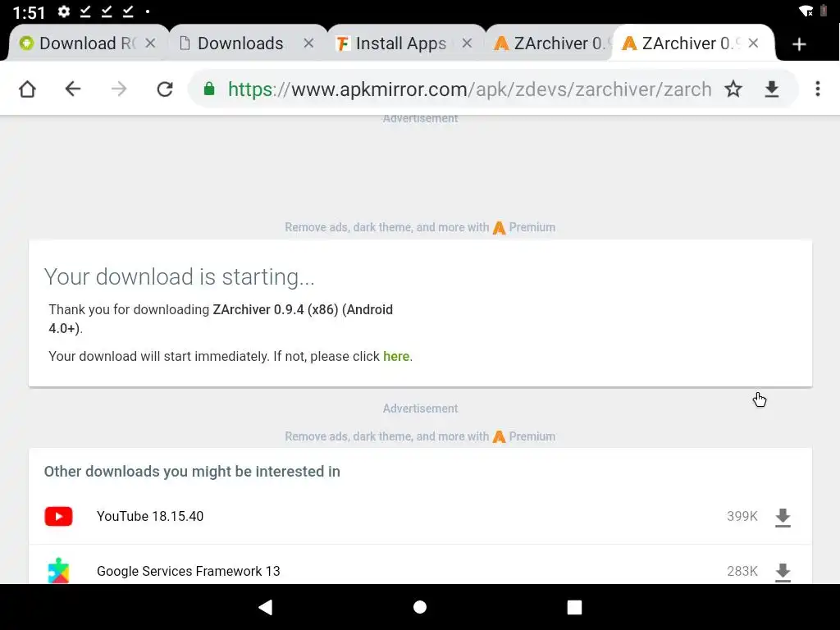Tap the battery status icon
840x630 pixels.
pyautogui.click(x=823, y=11)
